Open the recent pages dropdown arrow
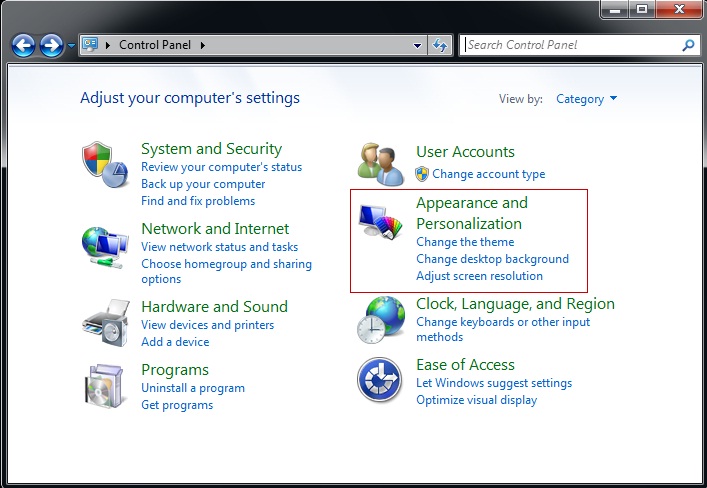The width and height of the screenshot is (707, 488). click(70, 46)
